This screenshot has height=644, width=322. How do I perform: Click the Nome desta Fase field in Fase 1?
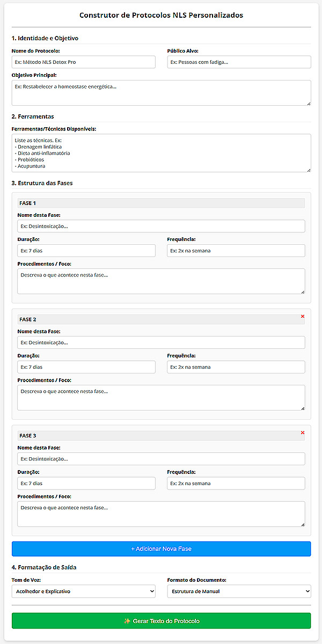[x=161, y=226]
